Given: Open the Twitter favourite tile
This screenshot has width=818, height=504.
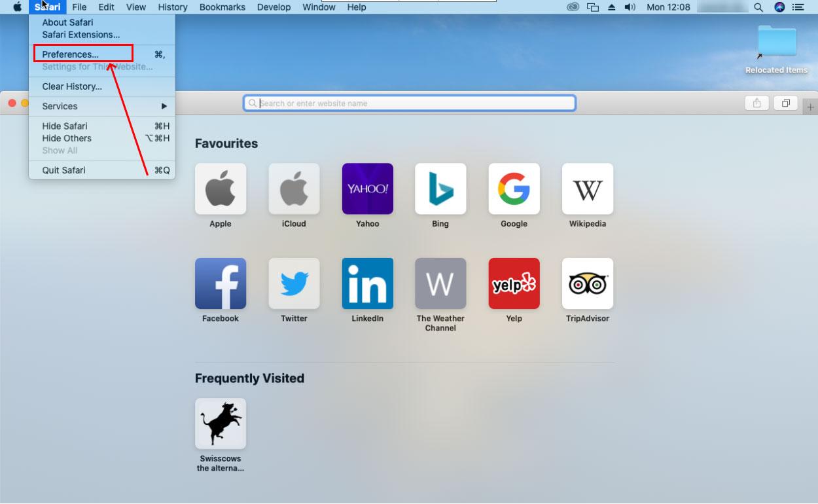Looking at the screenshot, I should point(294,283).
